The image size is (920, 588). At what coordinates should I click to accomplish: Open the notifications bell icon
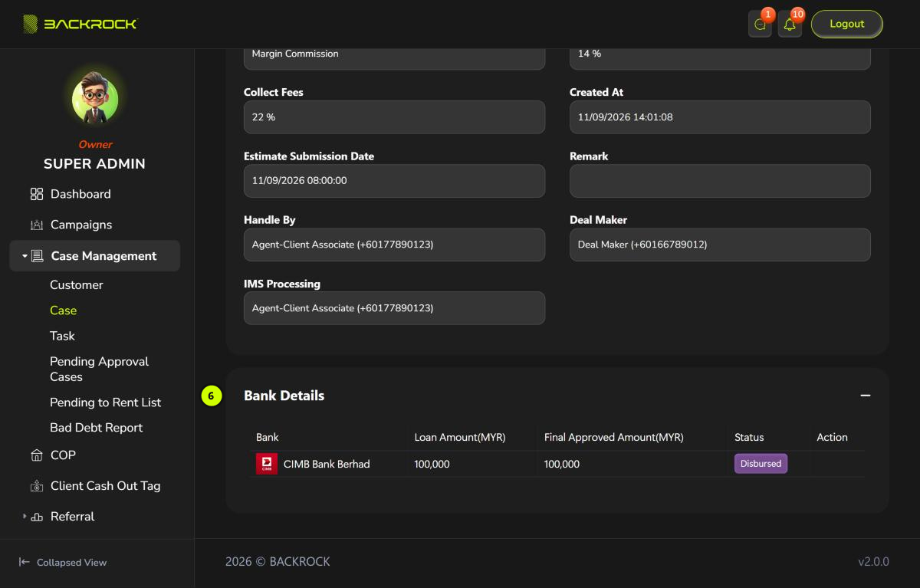click(790, 25)
